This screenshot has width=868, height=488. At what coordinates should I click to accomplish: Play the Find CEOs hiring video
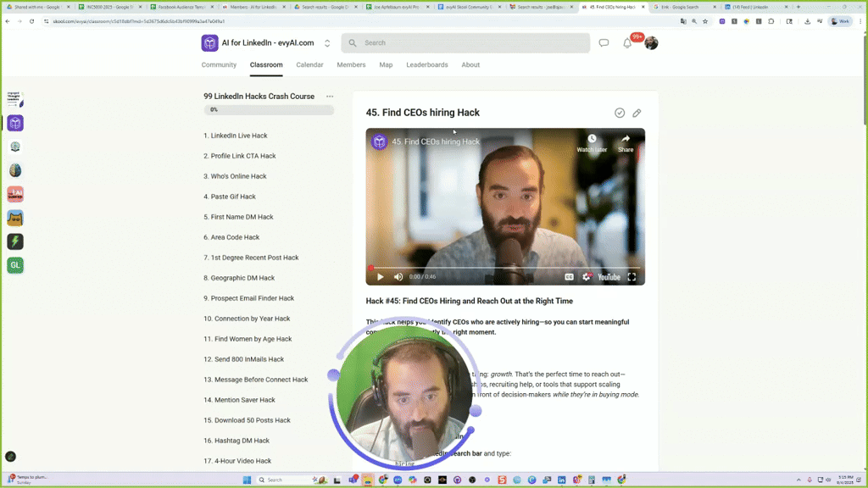pos(381,277)
